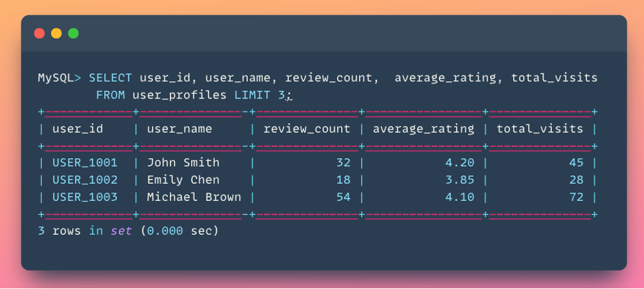Select the USER_1002 cell
Viewport: 644px width, 289px height.
85,180
